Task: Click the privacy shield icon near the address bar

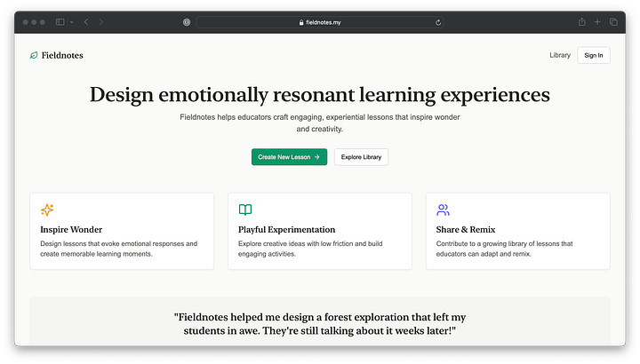Action: 187,22
